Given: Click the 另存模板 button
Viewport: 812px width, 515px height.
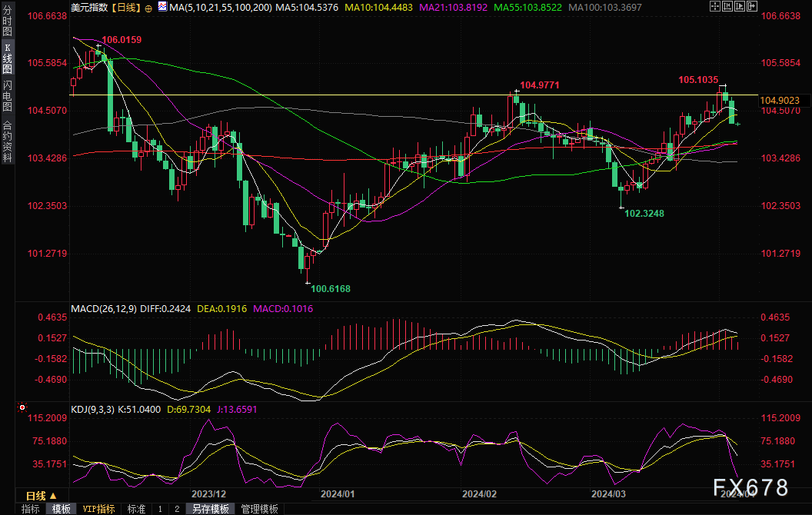Looking at the screenshot, I should click(x=211, y=509).
